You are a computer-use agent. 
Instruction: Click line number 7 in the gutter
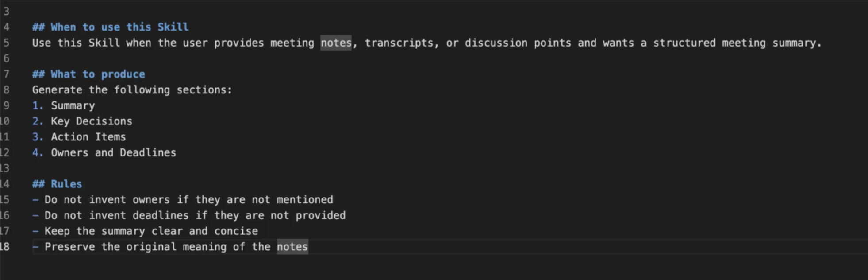tap(6, 74)
